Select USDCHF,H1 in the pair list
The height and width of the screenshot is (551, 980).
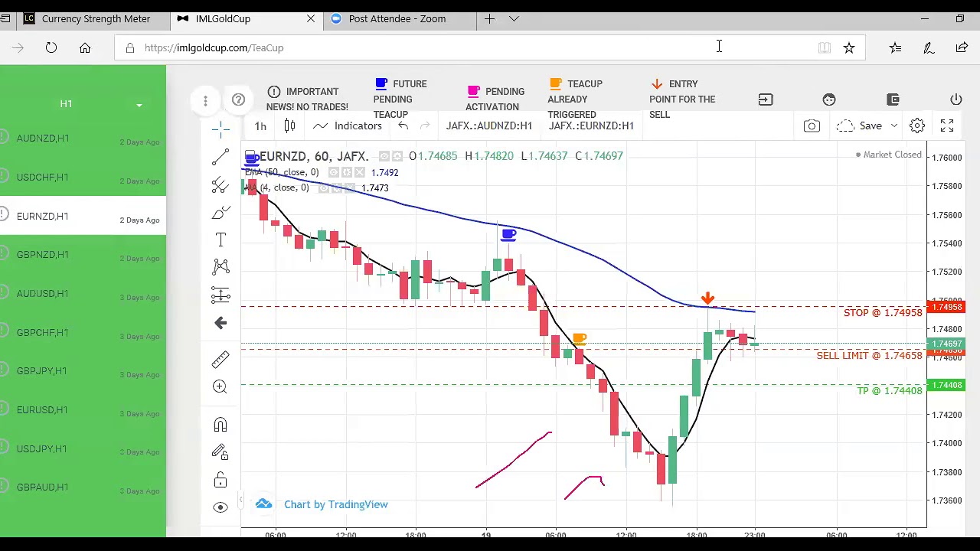tap(83, 178)
